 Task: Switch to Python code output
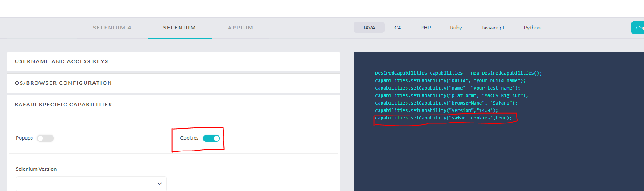[x=532, y=28]
